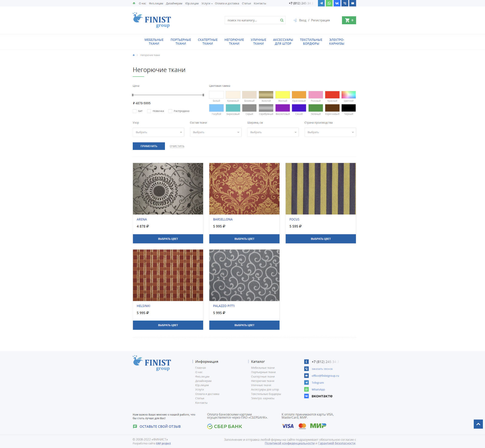Open the Barsellona fabric thumbnail

(x=244, y=189)
